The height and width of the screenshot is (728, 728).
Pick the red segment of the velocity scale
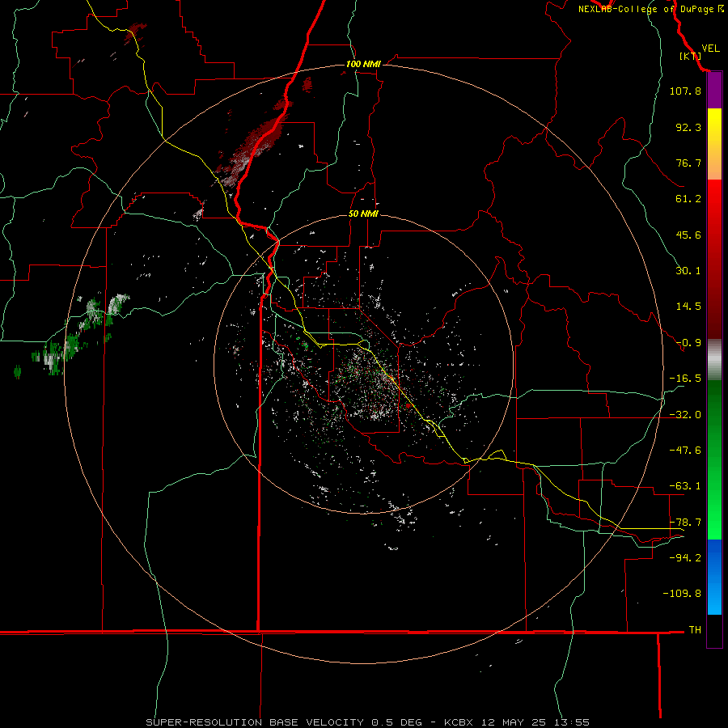pyautogui.click(x=714, y=259)
